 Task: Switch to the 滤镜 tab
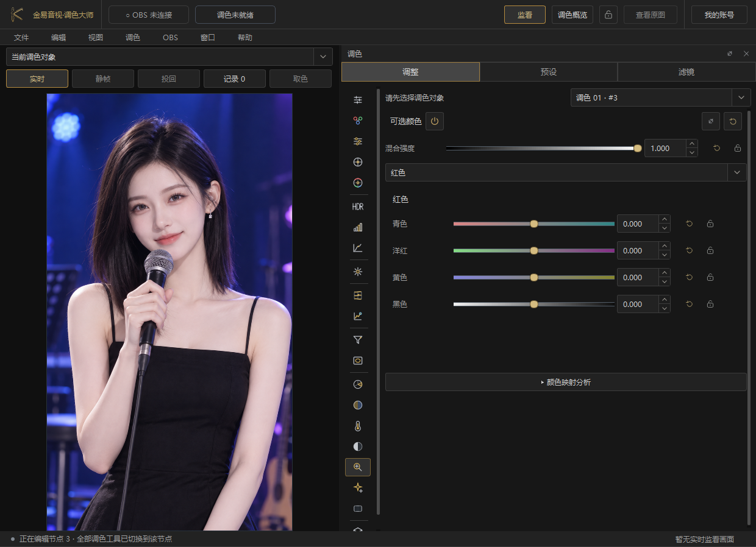tap(686, 72)
